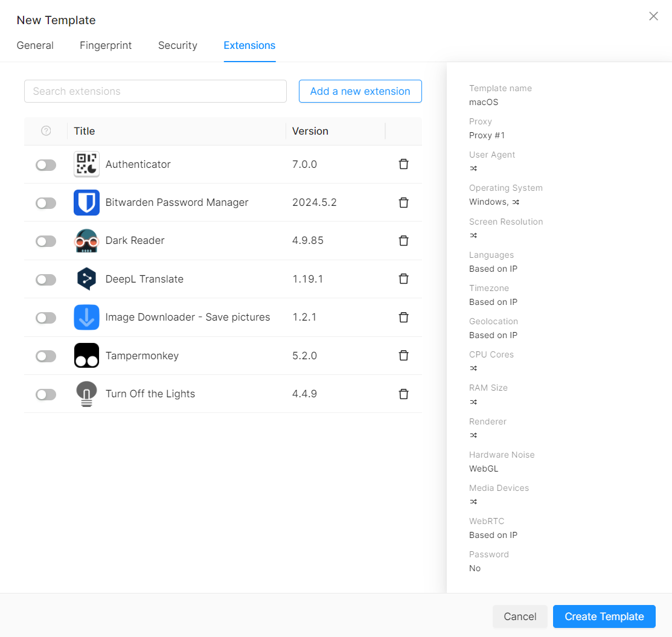
Task: Close the New Template dialog
Action: pos(653,16)
